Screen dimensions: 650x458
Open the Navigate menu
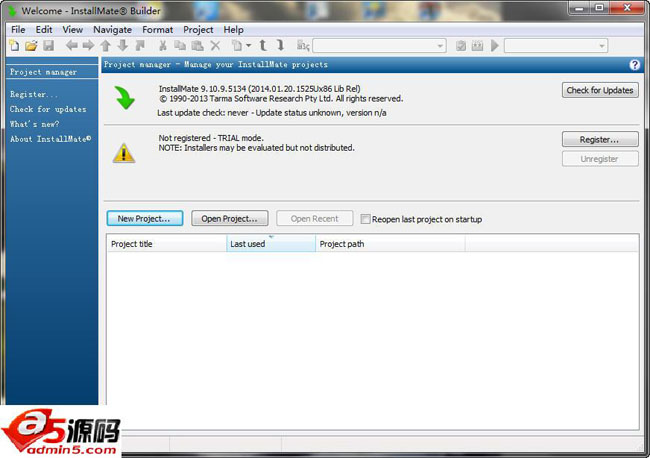tap(112, 30)
